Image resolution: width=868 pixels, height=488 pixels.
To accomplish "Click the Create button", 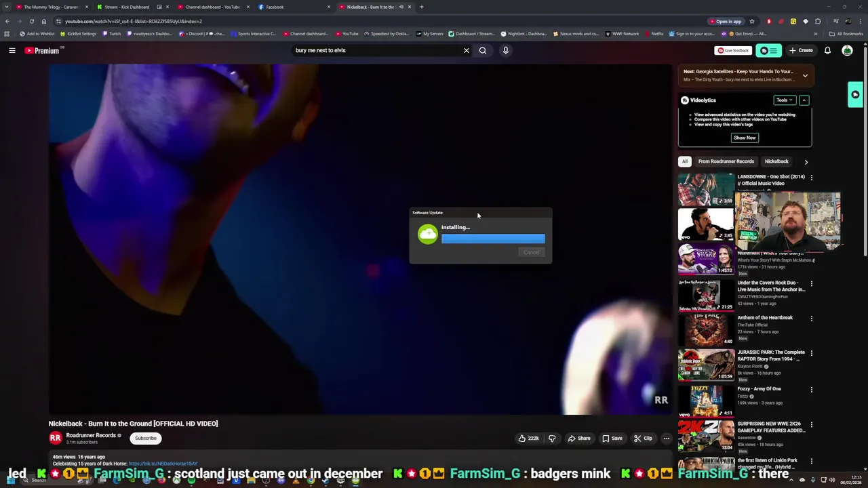I will (x=801, y=50).
